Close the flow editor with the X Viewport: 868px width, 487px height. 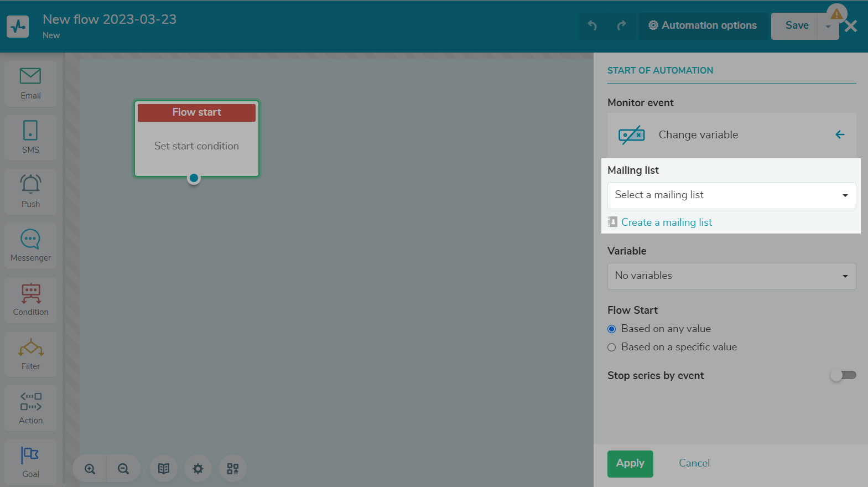851,26
